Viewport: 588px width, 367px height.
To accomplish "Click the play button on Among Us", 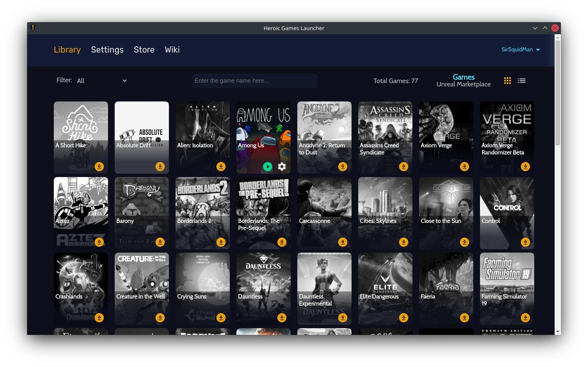I will [x=268, y=167].
